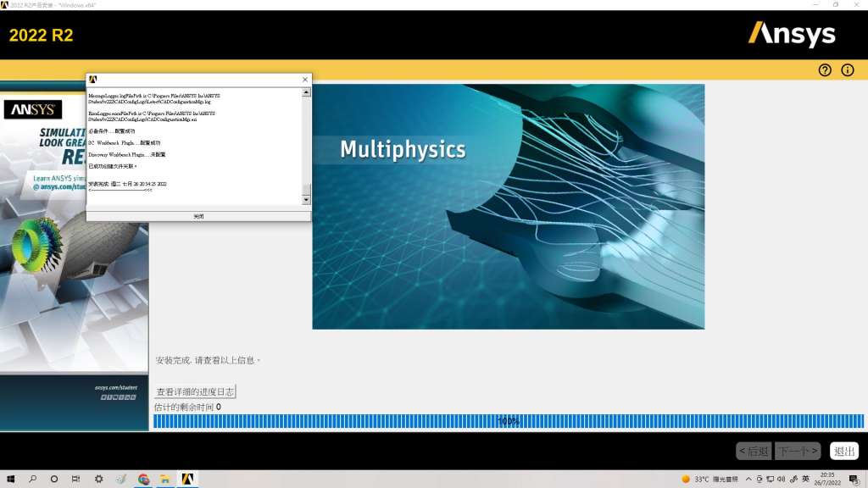The image size is (868, 488).
Task: Click the 100% installation progress bar
Action: [509, 421]
